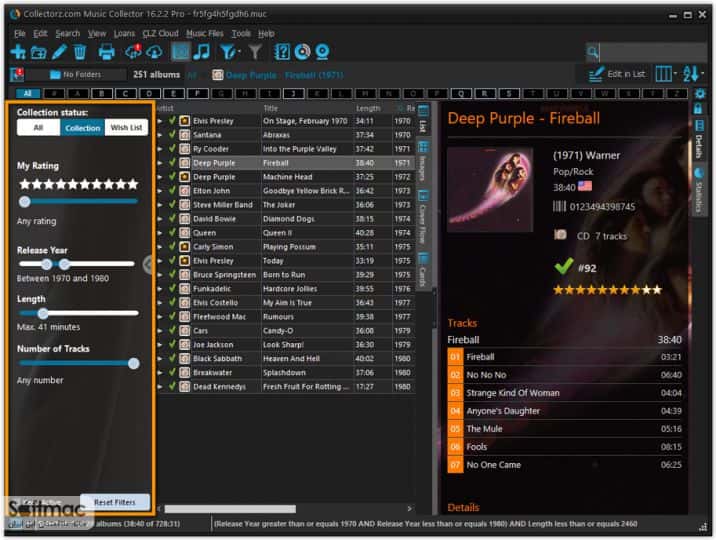
Task: Click the search magnifier icon
Action: coord(593,52)
